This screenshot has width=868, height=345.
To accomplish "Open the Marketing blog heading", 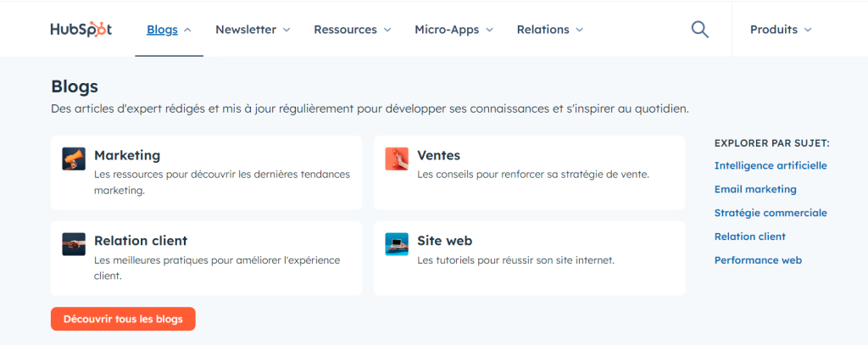I will click(x=127, y=156).
